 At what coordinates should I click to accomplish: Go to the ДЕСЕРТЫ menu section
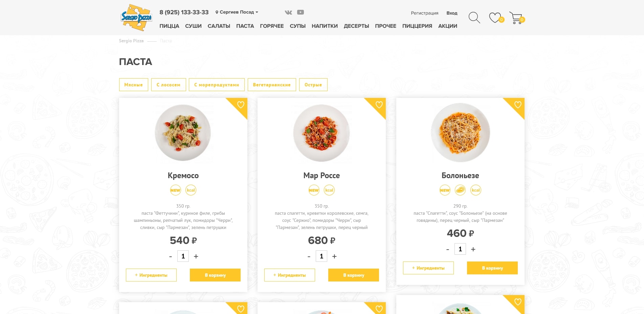pos(356,26)
